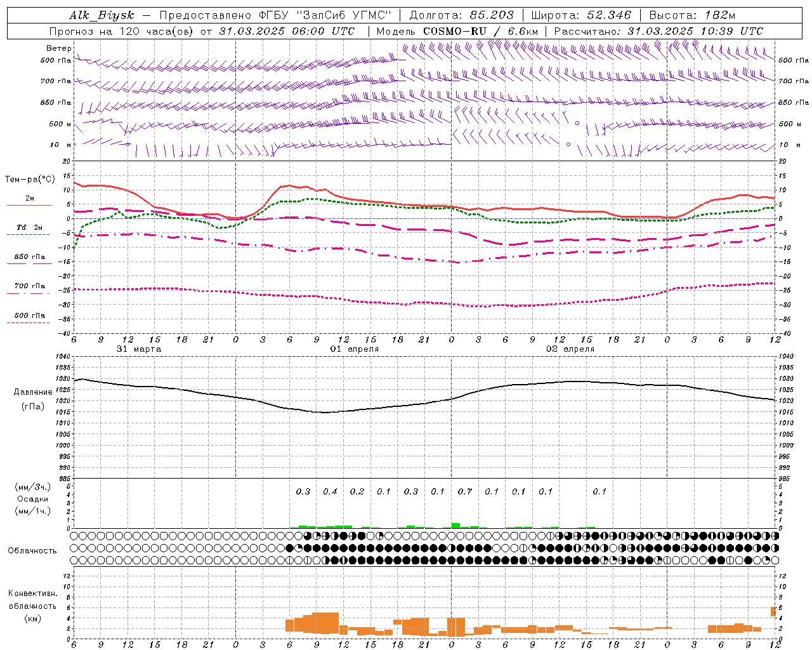Viewport: 812px width, 650px height.
Task: Click the 'Давление' pressure panel label
Action: [x=33, y=392]
